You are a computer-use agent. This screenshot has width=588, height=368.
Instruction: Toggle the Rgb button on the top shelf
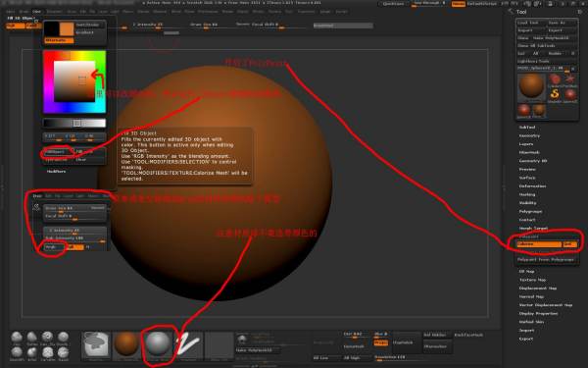[x=16, y=26]
